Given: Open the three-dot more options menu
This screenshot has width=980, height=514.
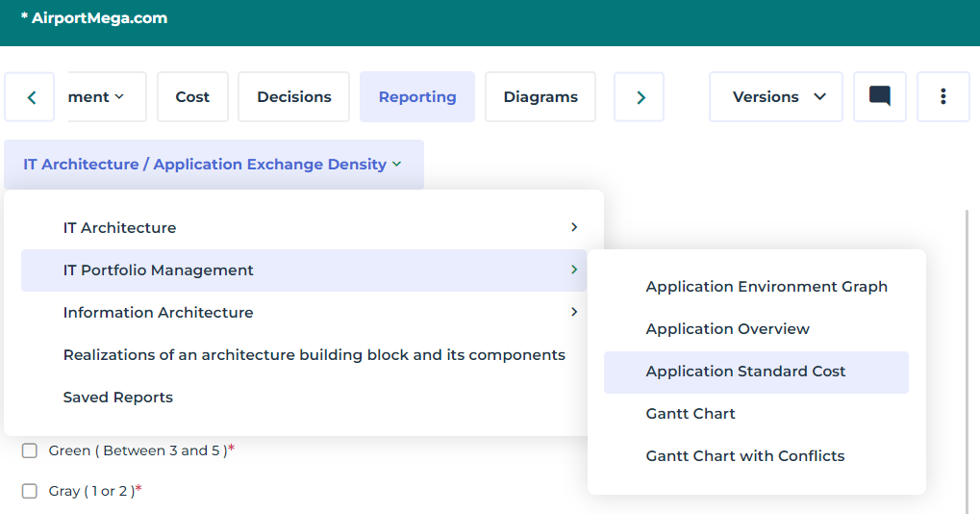Looking at the screenshot, I should 942,96.
